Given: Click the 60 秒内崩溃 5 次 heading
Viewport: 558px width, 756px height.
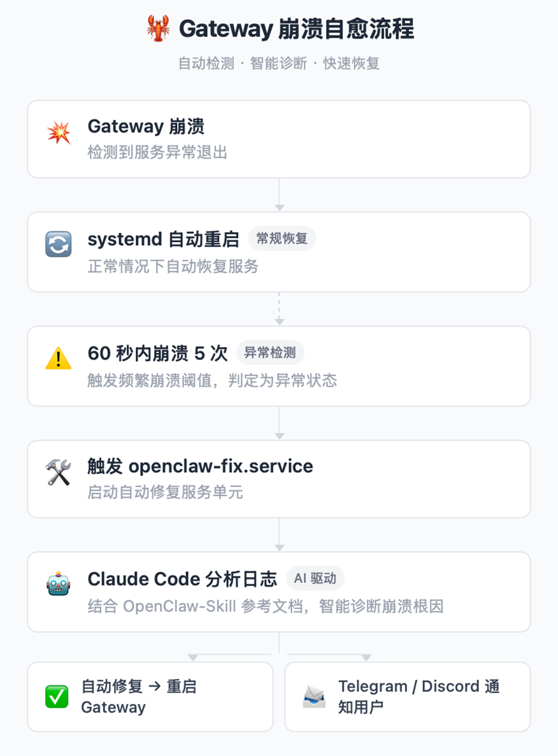Looking at the screenshot, I should pyautogui.click(x=157, y=353).
